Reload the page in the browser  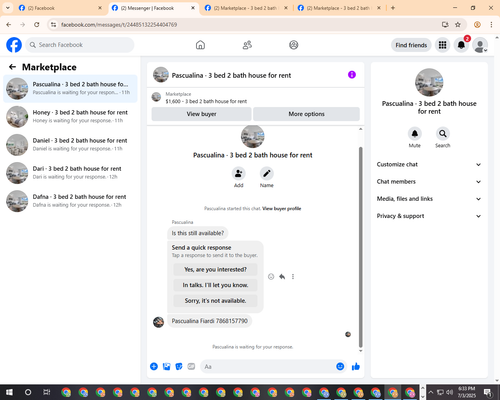point(37,25)
